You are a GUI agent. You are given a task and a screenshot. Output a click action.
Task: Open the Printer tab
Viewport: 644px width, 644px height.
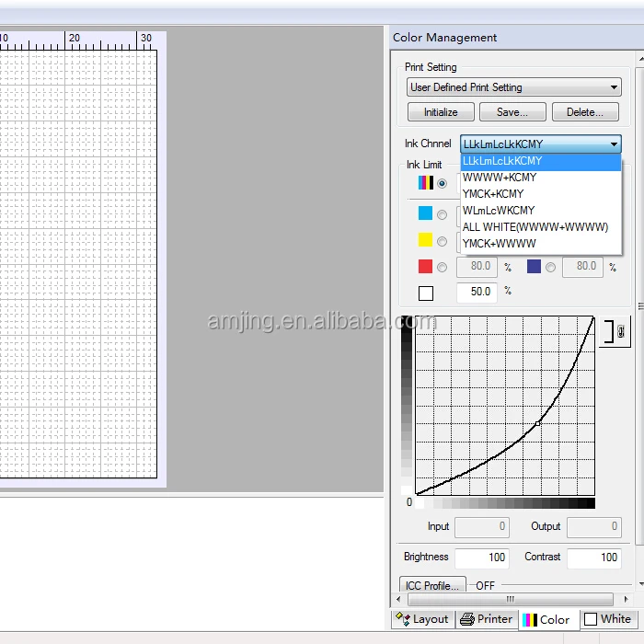[487, 619]
